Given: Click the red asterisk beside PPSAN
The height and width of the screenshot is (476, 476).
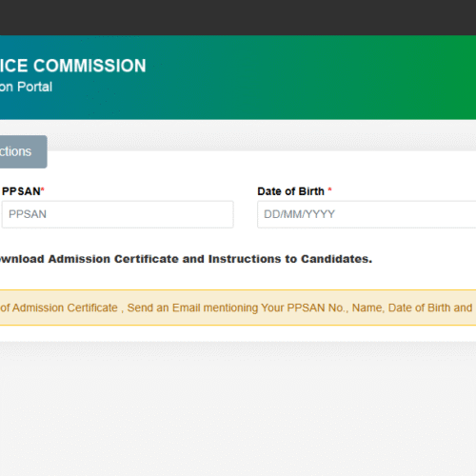Looking at the screenshot, I should pos(43,189).
